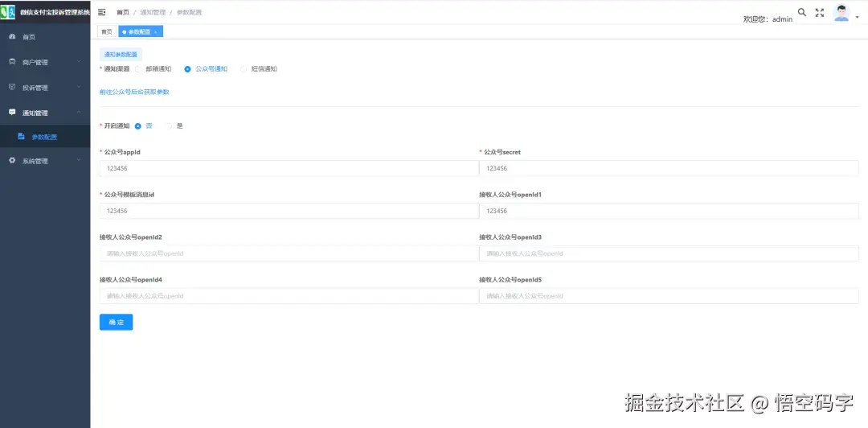Click the 参数配置 document icon in the submenu
The height and width of the screenshot is (428, 868).
21,137
